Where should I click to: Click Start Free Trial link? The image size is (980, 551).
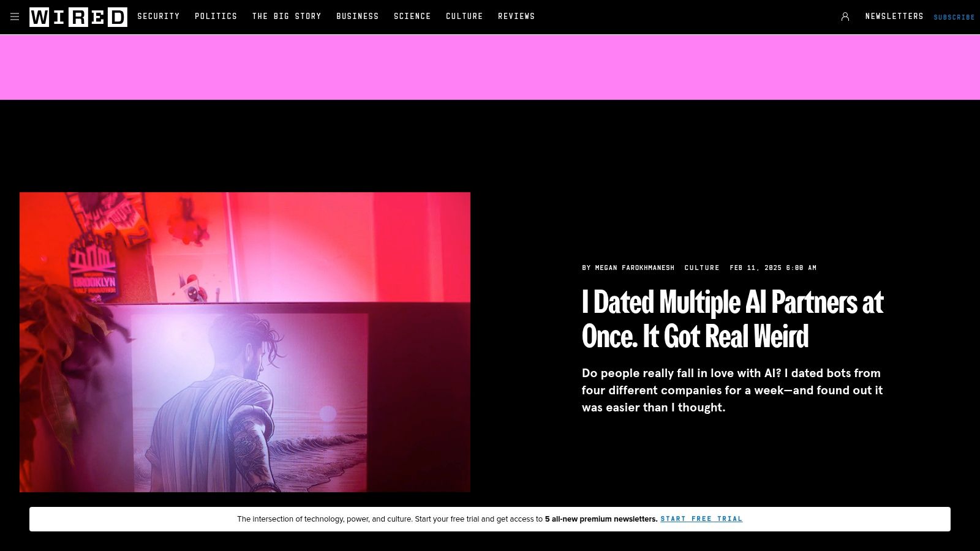coord(701,519)
